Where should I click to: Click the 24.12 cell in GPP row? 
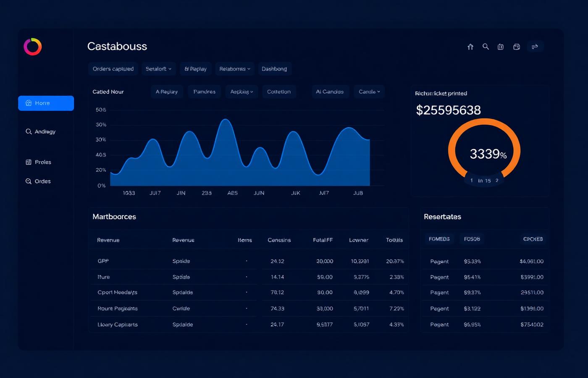[277, 261]
